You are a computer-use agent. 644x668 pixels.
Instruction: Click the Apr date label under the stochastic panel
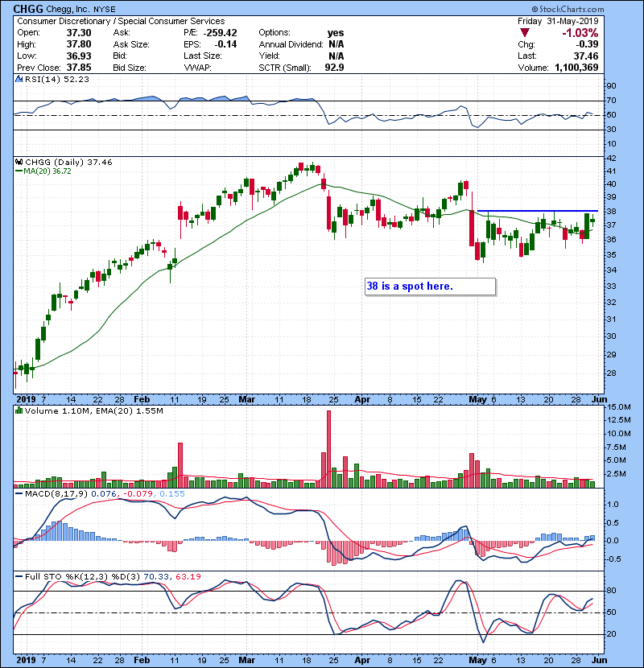pyautogui.click(x=362, y=660)
